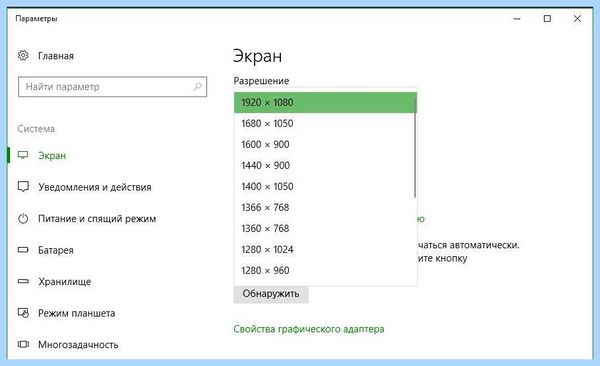This screenshot has height=366, width=600.
Task: Click the search magnifier icon in Найти параметр
Action: pos(197,87)
